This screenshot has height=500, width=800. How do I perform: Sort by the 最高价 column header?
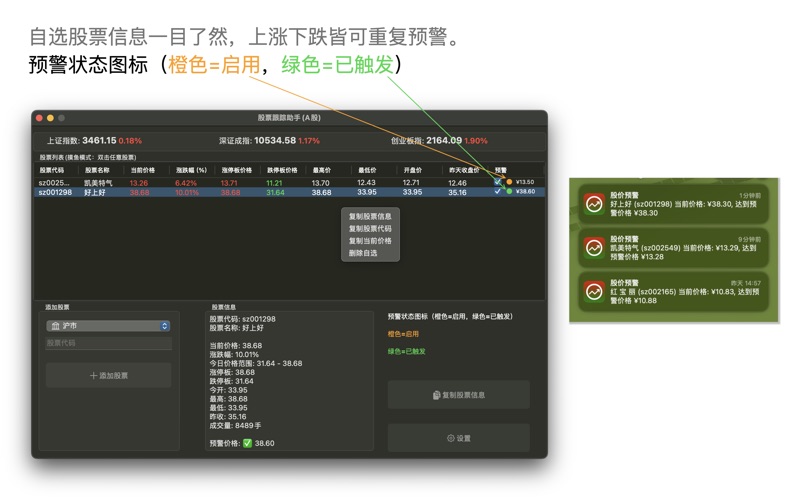click(321, 170)
